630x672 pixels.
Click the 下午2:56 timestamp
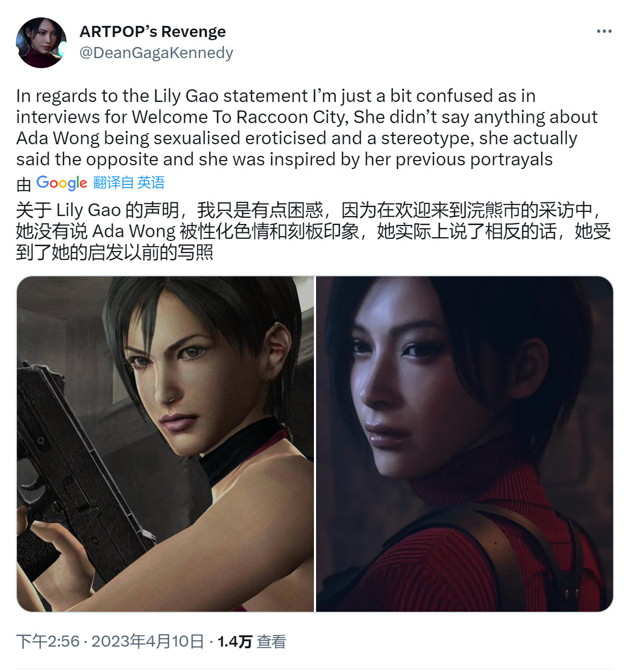click(48, 641)
